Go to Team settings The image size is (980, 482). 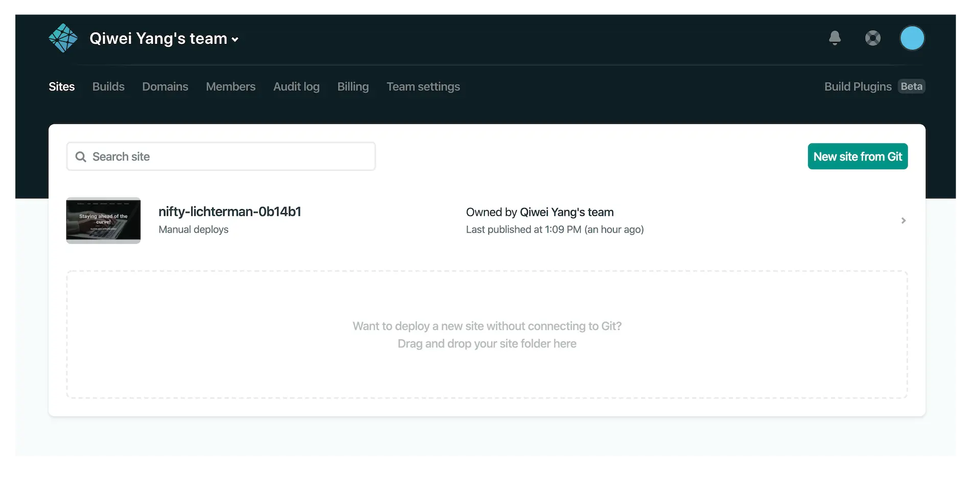423,86
